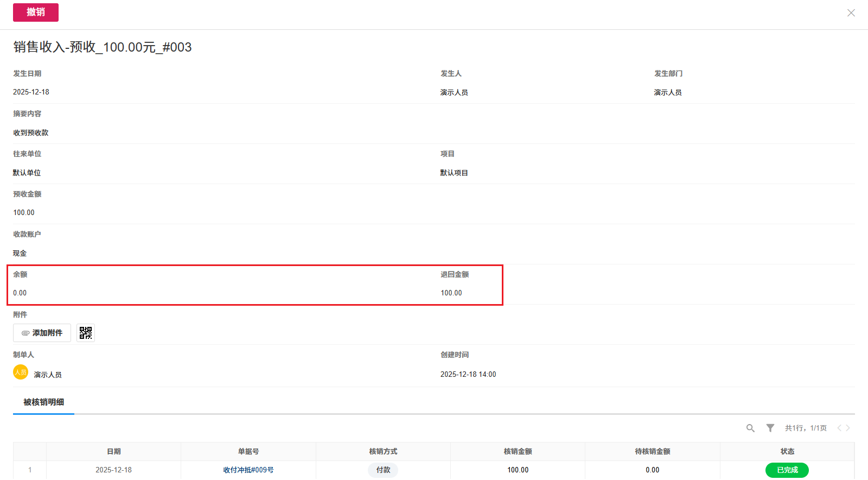This screenshot has height=480, width=868.
Task: Click the funnel filter icon
Action: pyautogui.click(x=770, y=428)
